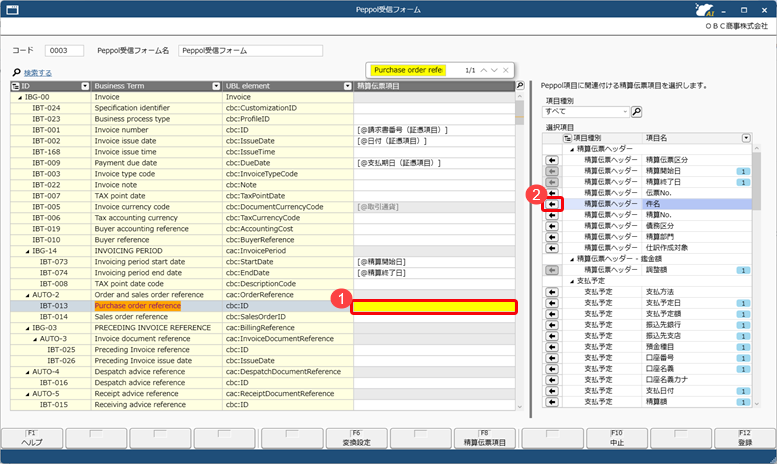The image size is (777, 464).
Task: Click the search button next to すべて dropdown
Action: 637,112
